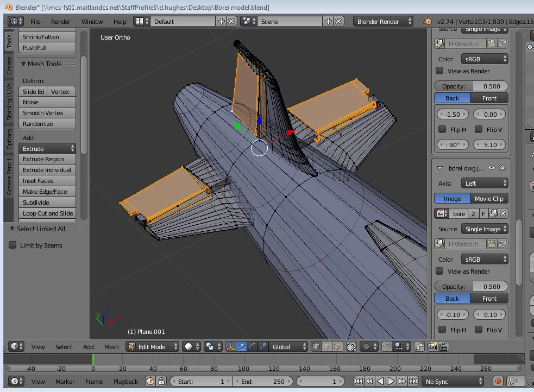
Task: Open the Extrude dropdown menu
Action: tap(47, 148)
